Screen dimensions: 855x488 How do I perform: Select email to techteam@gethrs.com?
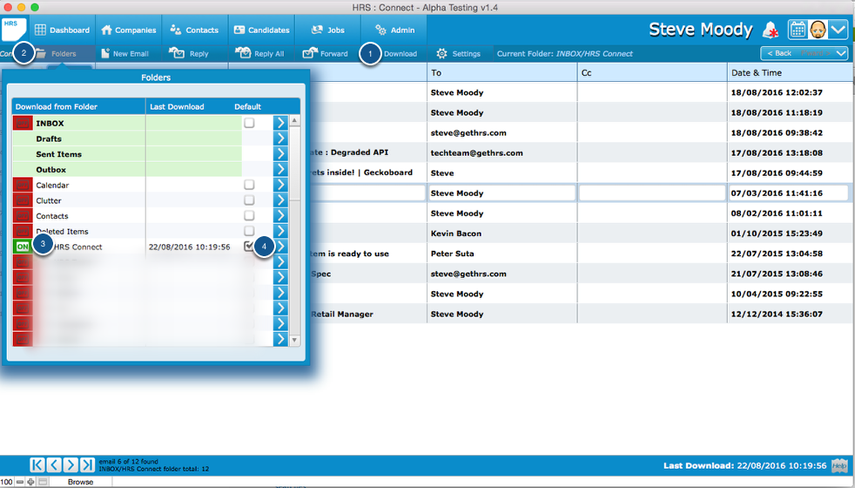477,153
